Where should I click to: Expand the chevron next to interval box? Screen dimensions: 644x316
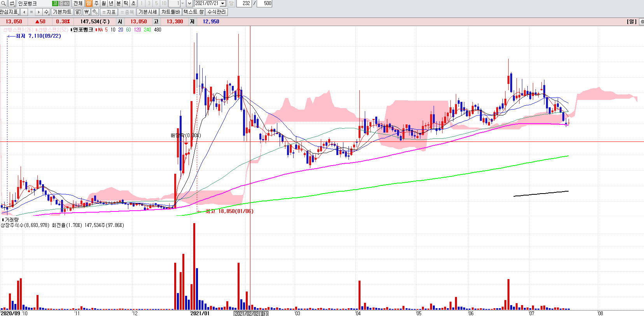[x=190, y=3]
